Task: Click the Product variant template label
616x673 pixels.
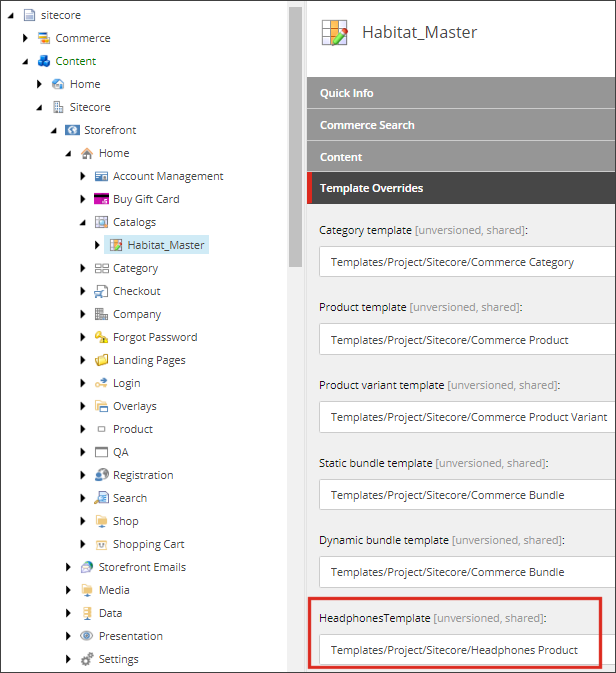Action: (x=382, y=385)
